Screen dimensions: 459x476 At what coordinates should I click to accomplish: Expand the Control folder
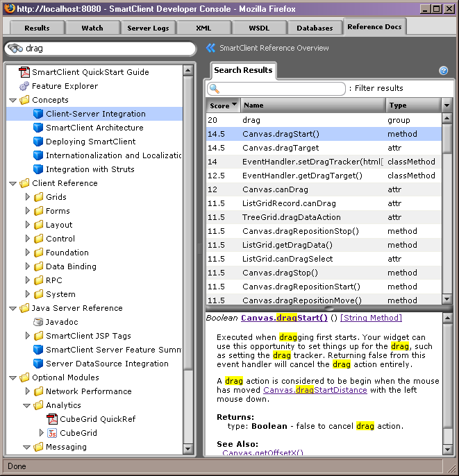[27, 239]
